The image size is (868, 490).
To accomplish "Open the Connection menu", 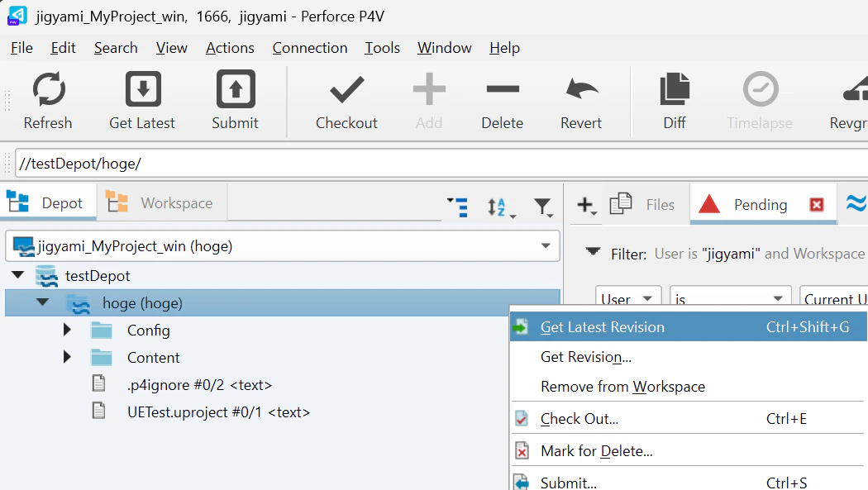I will tap(310, 48).
